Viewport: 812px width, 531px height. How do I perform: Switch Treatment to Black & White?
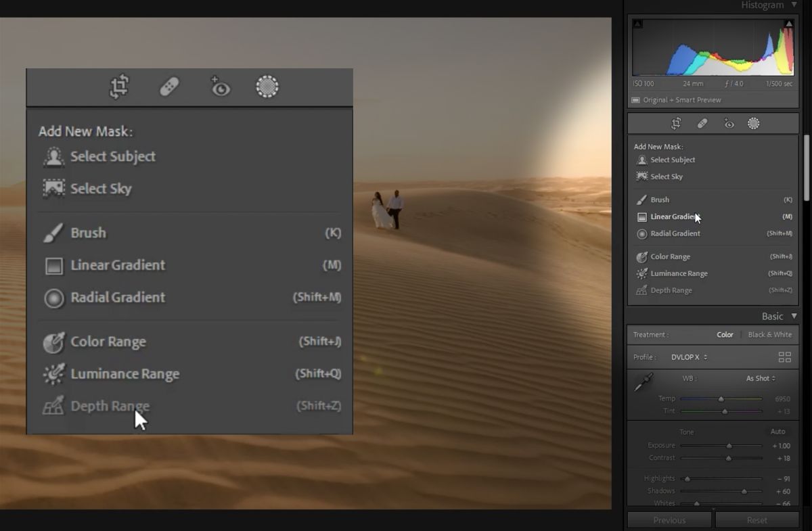[x=771, y=334]
